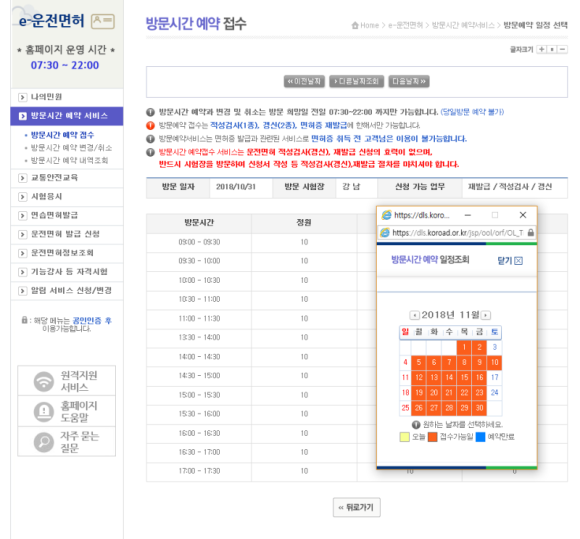
Task: Select November 30 in calendar
Action: point(479,408)
